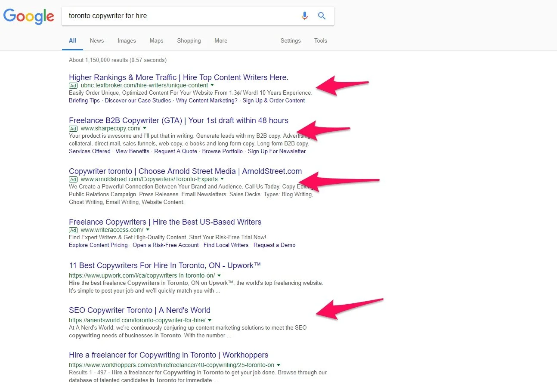Click the ubnc.textbroker.com green URL text

[x=144, y=85]
